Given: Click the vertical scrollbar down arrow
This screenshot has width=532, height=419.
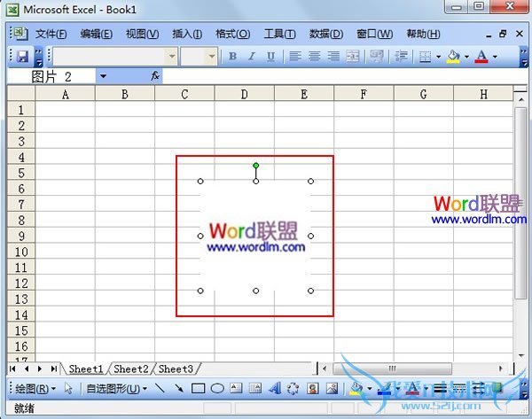Looking at the screenshot, I should [x=521, y=355].
